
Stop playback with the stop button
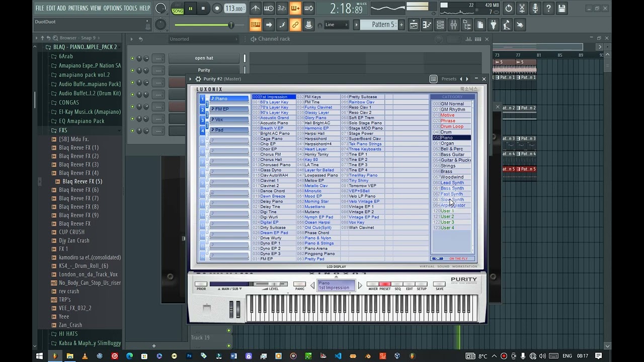[203, 8]
